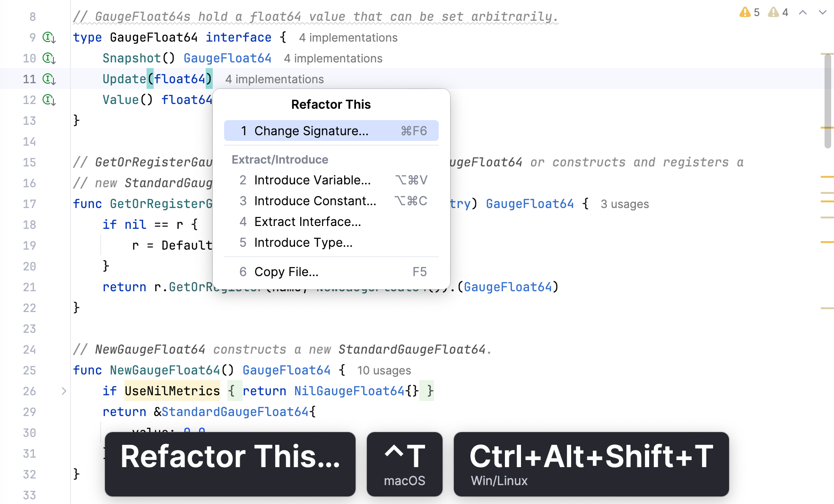The height and width of the screenshot is (504, 834).
Task: Click the Snapshot implementations gutter icon on line 10
Action: click(x=49, y=58)
